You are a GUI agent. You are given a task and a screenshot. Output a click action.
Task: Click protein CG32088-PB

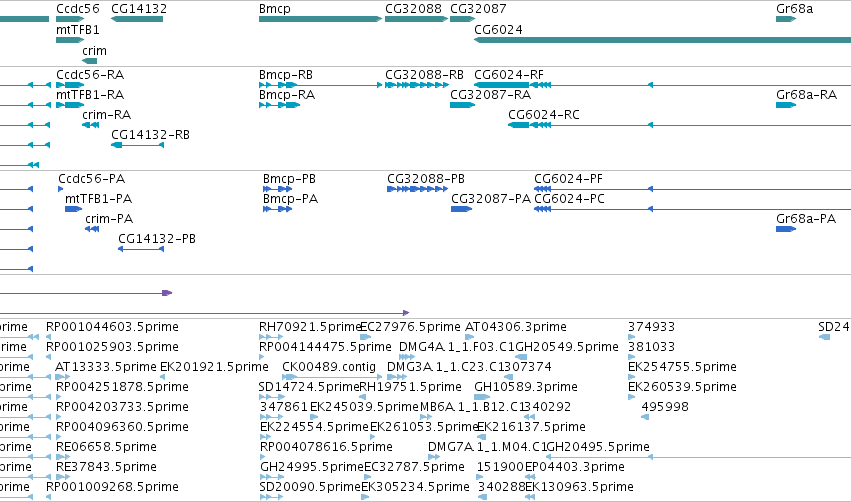pyautogui.click(x=426, y=179)
